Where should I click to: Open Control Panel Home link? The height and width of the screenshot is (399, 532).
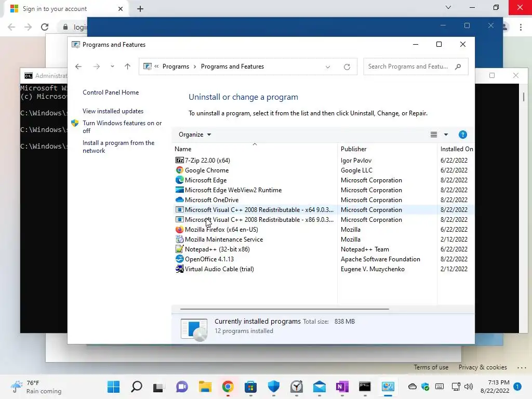point(111,92)
